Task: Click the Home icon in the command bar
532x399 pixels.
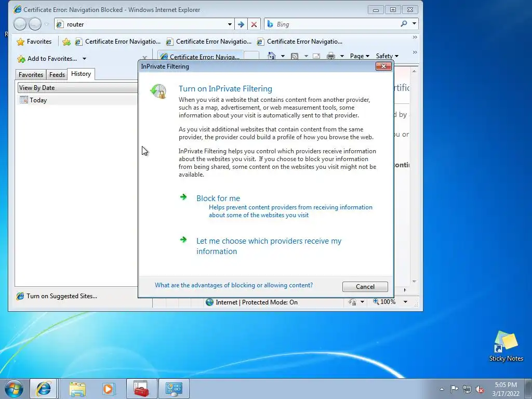Action: pyautogui.click(x=271, y=56)
